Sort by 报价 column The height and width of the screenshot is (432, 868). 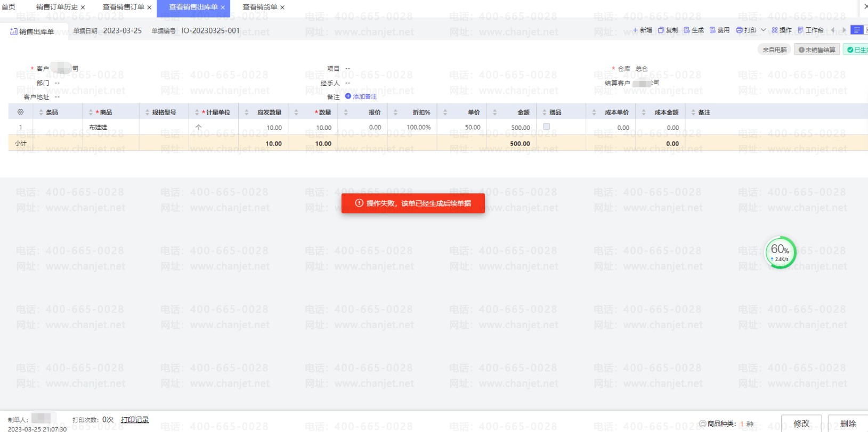346,112
